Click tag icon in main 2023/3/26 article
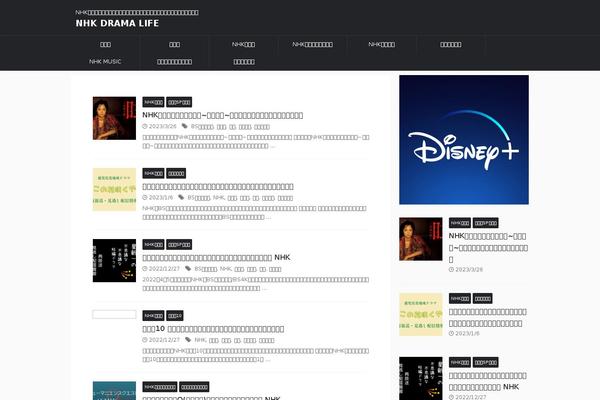 (184, 126)
